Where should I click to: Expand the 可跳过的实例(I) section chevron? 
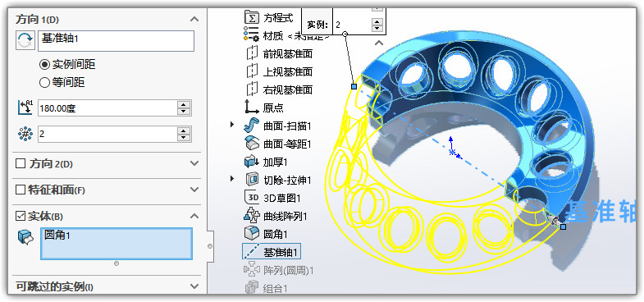pyautogui.click(x=194, y=286)
